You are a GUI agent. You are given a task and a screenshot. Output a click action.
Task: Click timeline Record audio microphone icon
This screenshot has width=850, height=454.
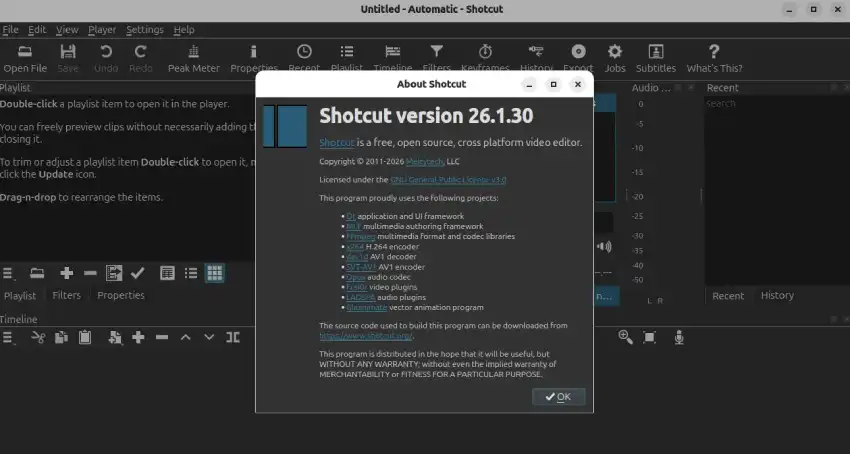click(679, 337)
